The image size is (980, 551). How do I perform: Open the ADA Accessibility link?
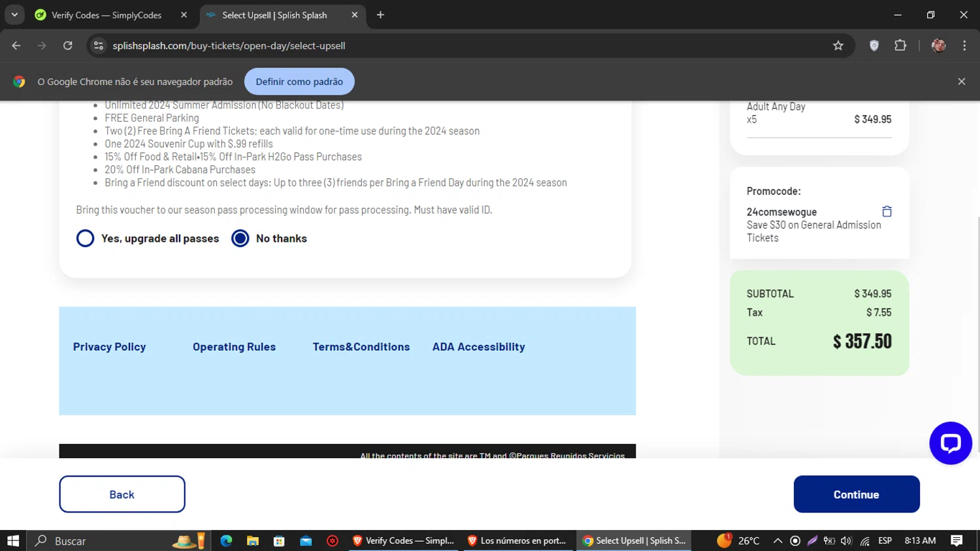point(478,347)
